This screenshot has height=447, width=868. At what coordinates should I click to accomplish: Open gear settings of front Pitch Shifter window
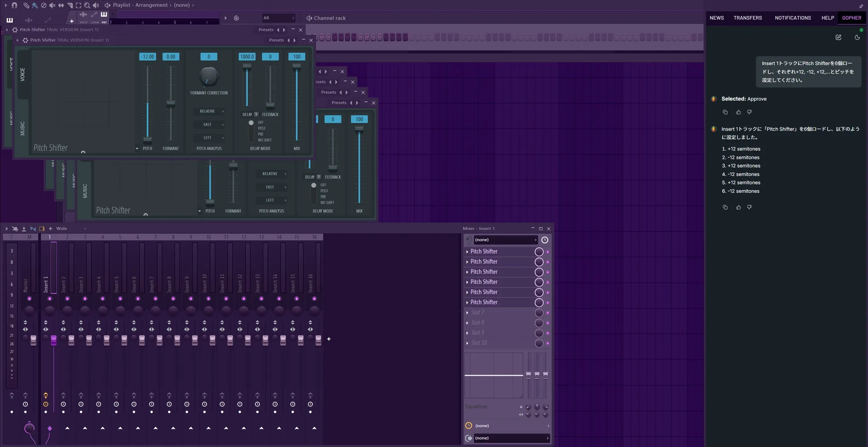[x=25, y=40]
